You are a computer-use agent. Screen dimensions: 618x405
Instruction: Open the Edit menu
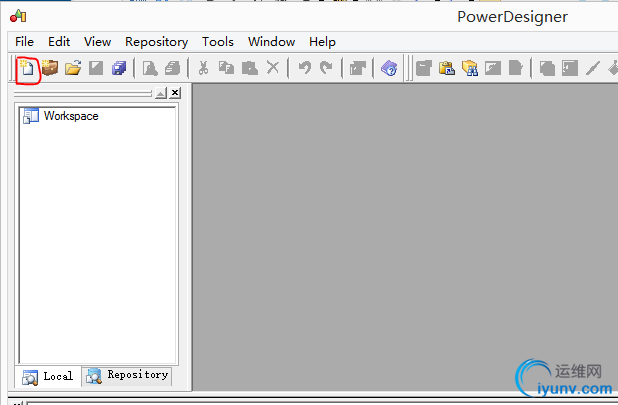[59, 41]
